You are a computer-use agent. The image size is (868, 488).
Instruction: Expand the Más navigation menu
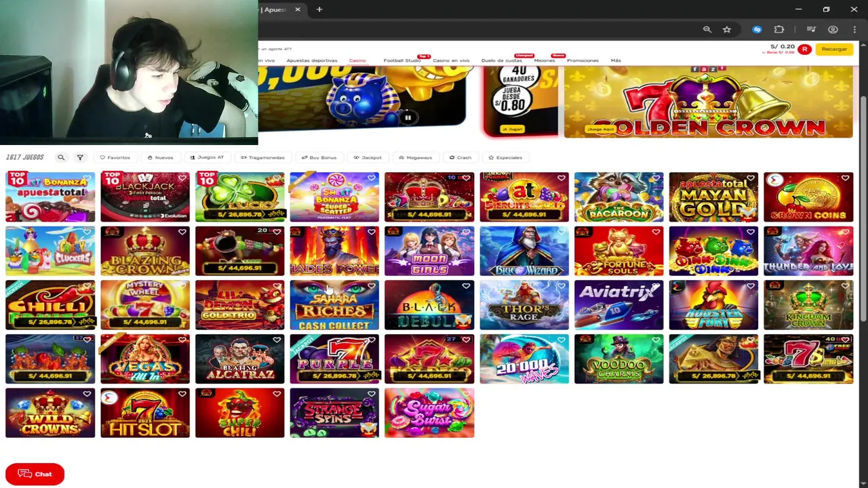coord(616,60)
